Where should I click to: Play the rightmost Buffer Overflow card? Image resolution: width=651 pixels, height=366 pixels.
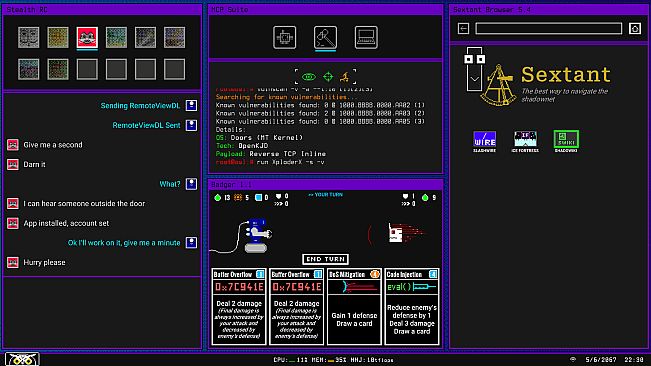[296, 307]
